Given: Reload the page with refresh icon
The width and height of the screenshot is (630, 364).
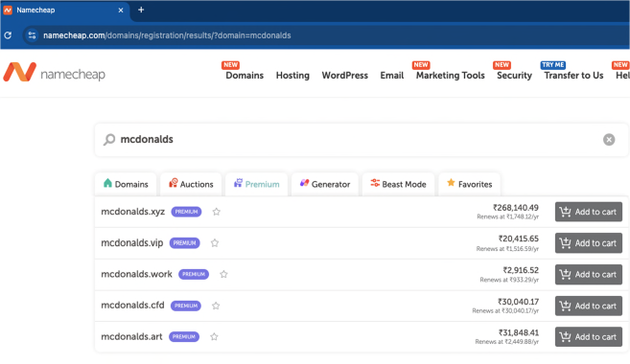Looking at the screenshot, I should click(x=8, y=35).
